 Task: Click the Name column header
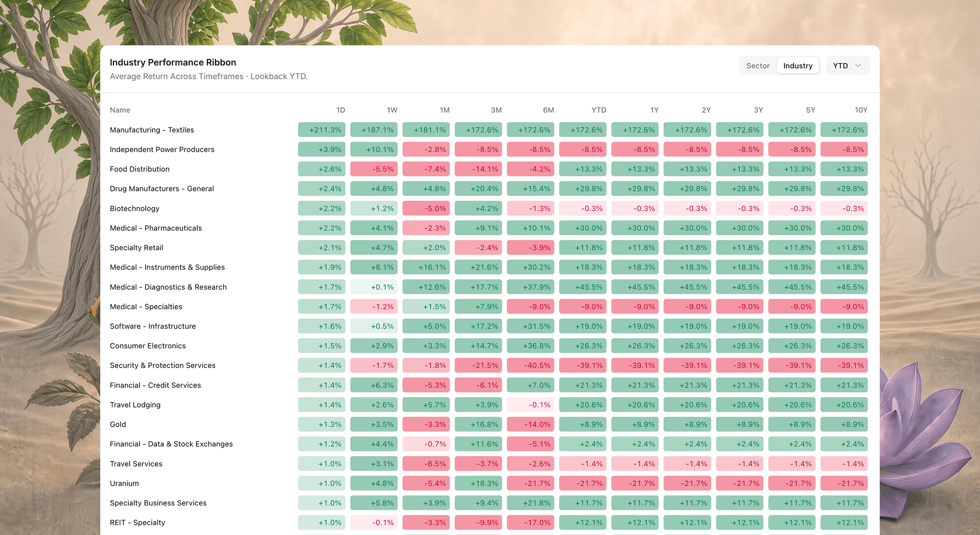click(x=120, y=110)
